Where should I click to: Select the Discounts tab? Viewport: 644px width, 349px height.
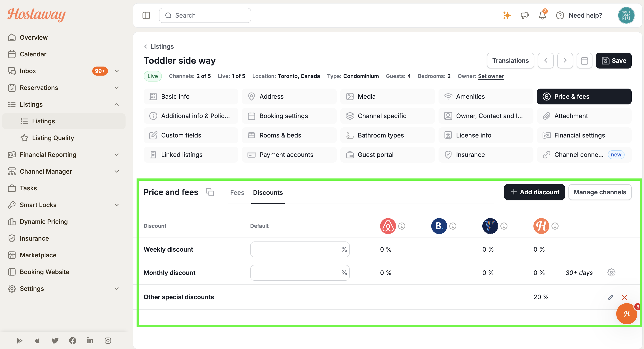point(268,192)
